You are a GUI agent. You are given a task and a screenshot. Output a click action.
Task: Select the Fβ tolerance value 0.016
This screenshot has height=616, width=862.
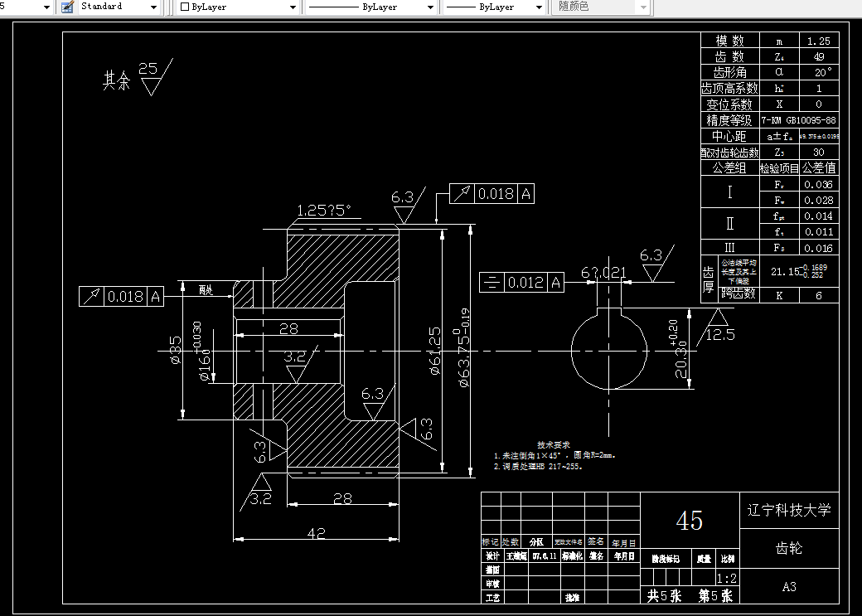819,248
